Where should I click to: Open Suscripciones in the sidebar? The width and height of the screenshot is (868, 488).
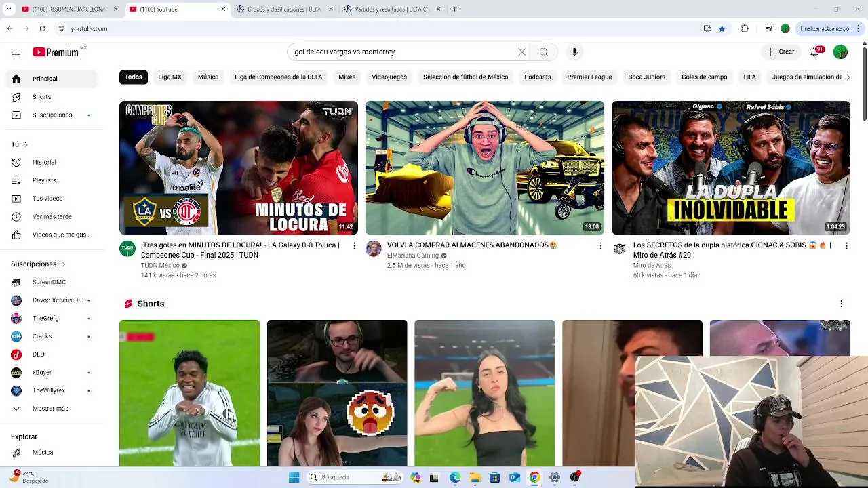pos(53,115)
